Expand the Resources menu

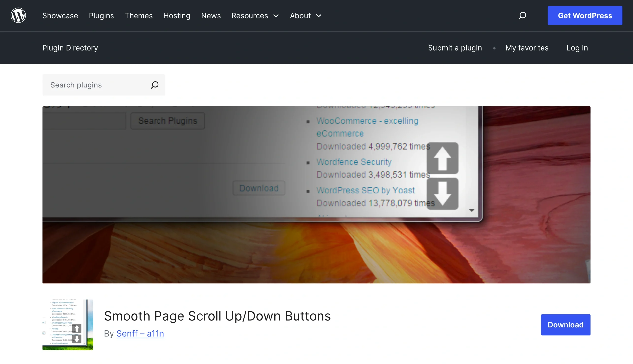(255, 16)
